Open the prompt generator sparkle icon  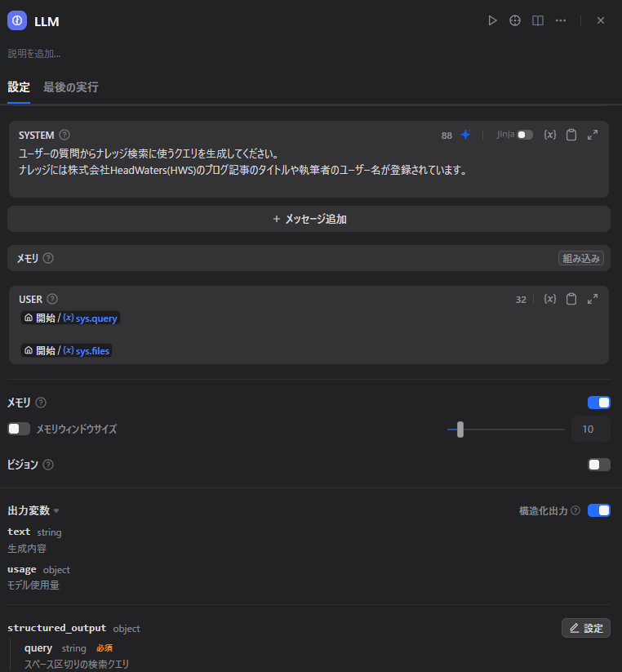[465, 135]
